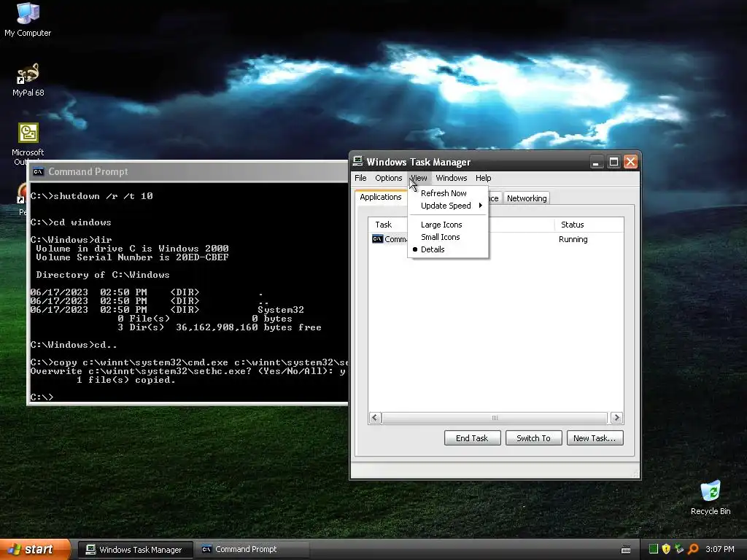Screen dimensions: 747x560
Task: Click the New Task... button
Action: coord(595,438)
